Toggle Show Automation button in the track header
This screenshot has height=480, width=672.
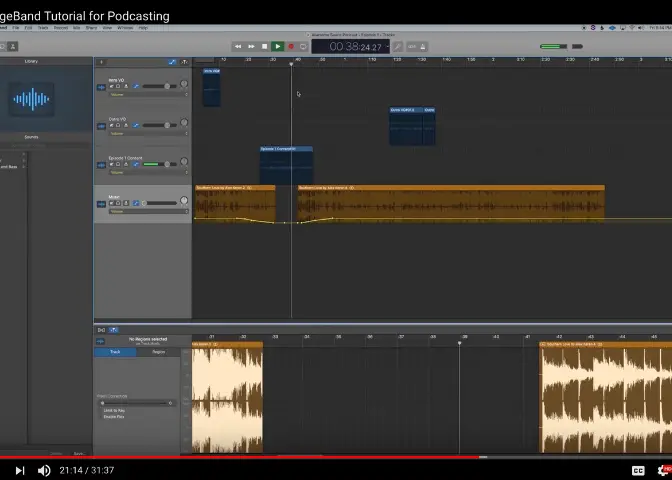[x=172, y=62]
